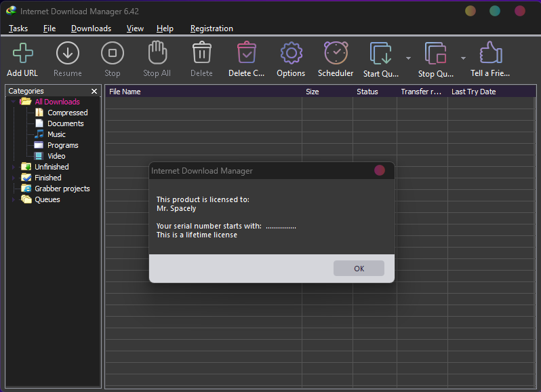Screen dimensions: 541x392
Task: Open the Scheduler alarm clock icon
Action: coord(336,52)
